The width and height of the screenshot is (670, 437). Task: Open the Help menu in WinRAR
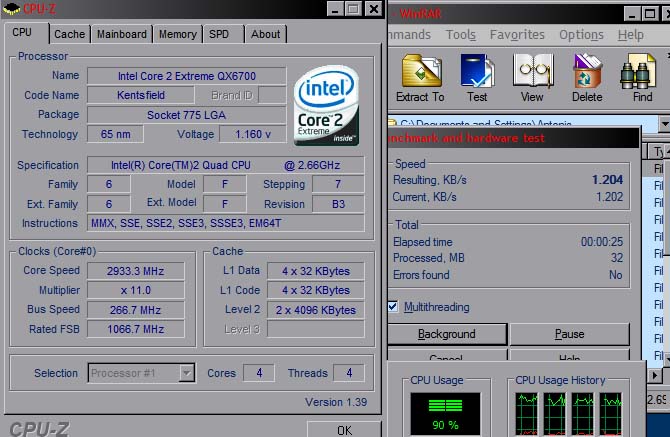[631, 35]
